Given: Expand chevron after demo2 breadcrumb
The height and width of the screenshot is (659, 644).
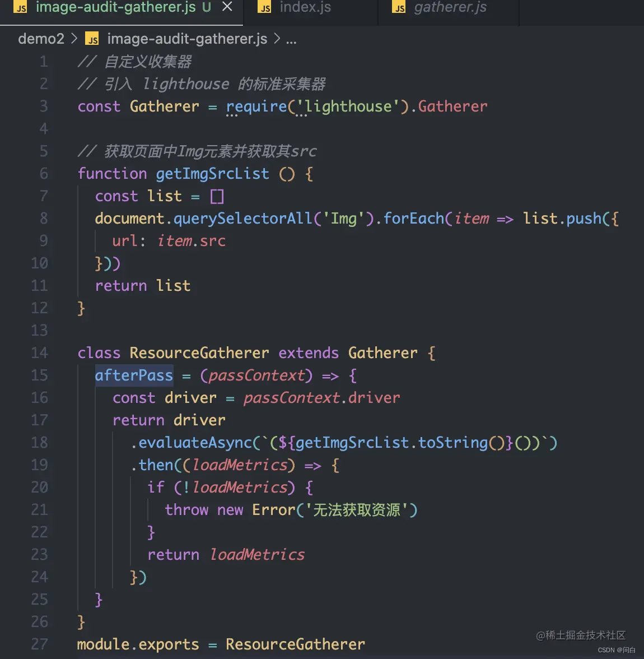Looking at the screenshot, I should [74, 38].
